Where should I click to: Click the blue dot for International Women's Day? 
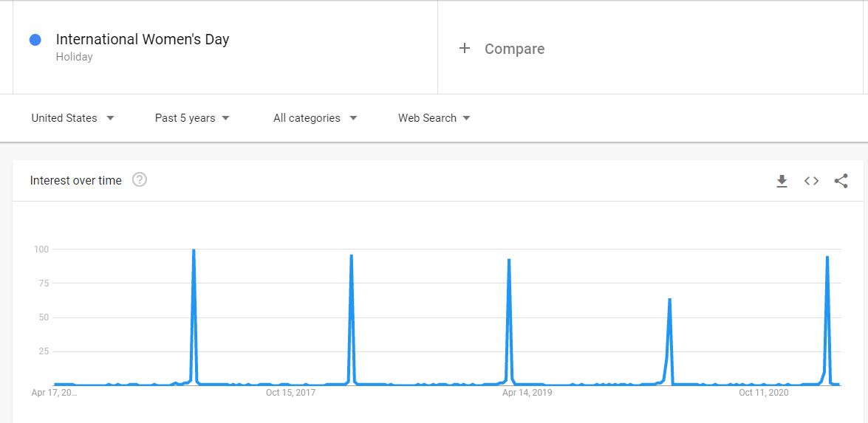(x=35, y=40)
